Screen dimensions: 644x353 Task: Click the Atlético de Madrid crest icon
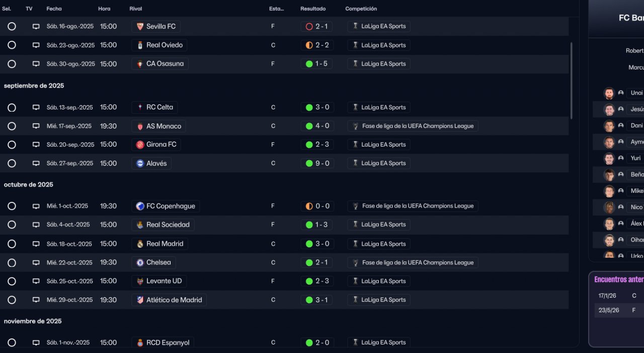tap(140, 300)
